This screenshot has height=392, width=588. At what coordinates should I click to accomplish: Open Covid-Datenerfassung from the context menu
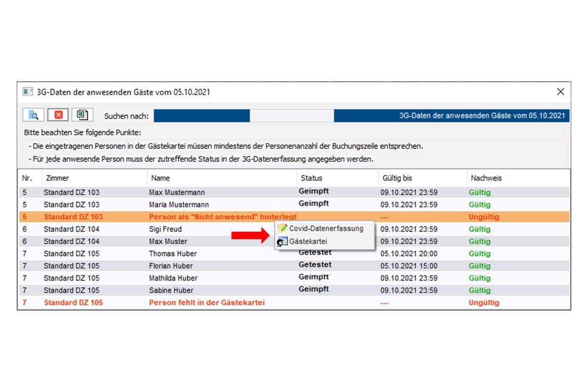coord(326,228)
